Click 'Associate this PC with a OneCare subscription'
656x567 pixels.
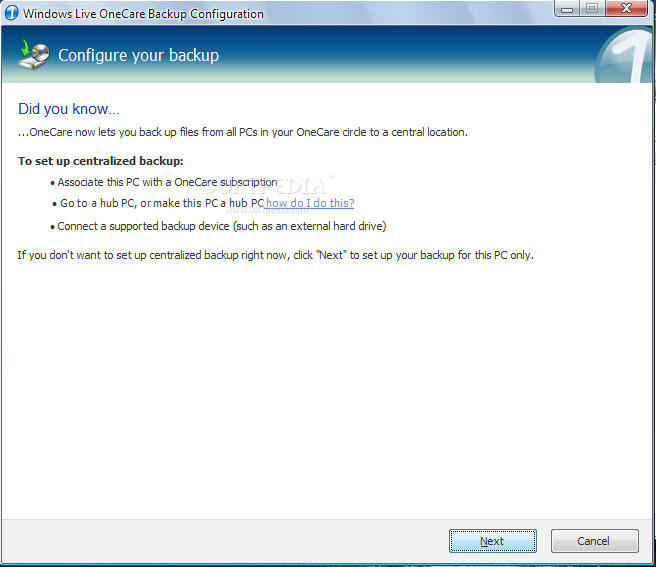click(167, 182)
